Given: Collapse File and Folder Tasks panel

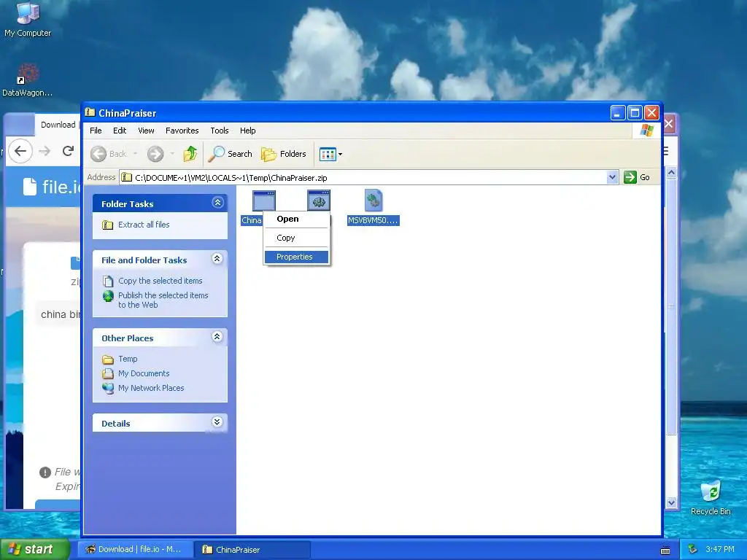Looking at the screenshot, I should pos(217,259).
